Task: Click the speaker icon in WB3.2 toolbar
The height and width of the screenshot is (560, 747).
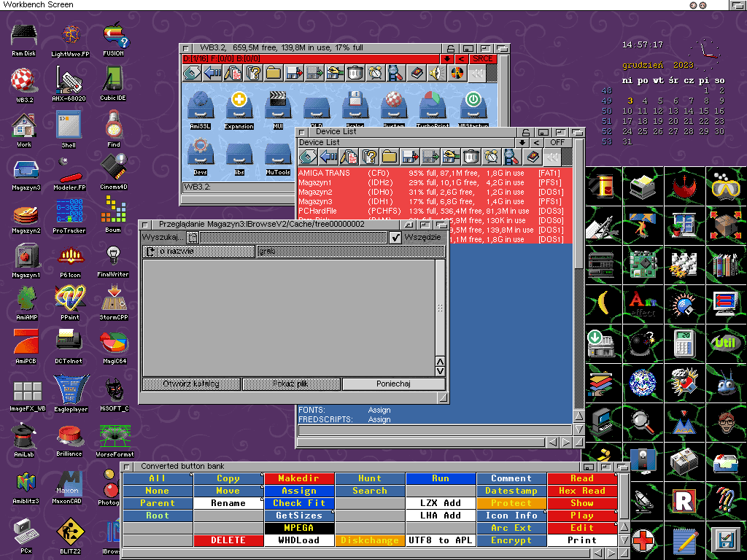Action: click(436, 73)
